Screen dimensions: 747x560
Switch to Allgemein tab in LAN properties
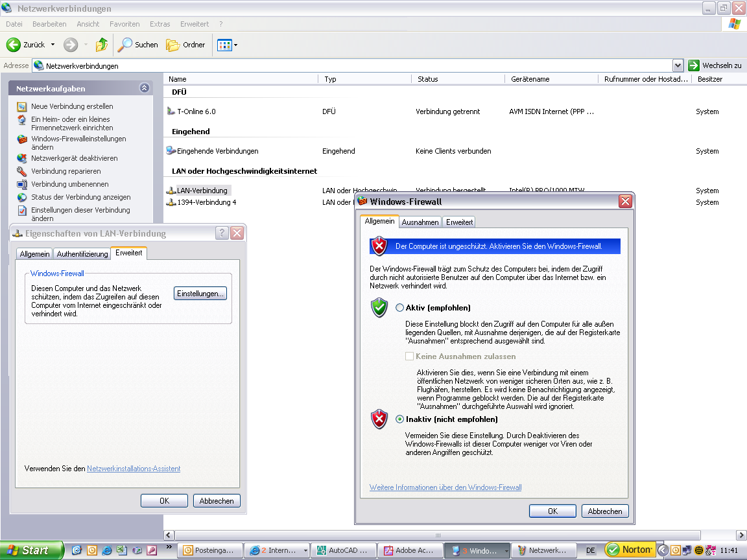click(x=34, y=254)
